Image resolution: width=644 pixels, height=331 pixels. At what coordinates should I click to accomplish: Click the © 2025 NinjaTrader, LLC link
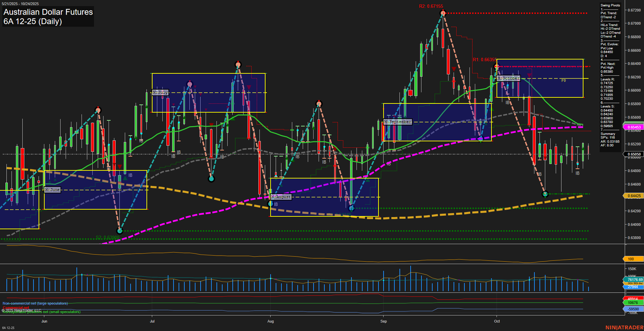tap(21, 310)
